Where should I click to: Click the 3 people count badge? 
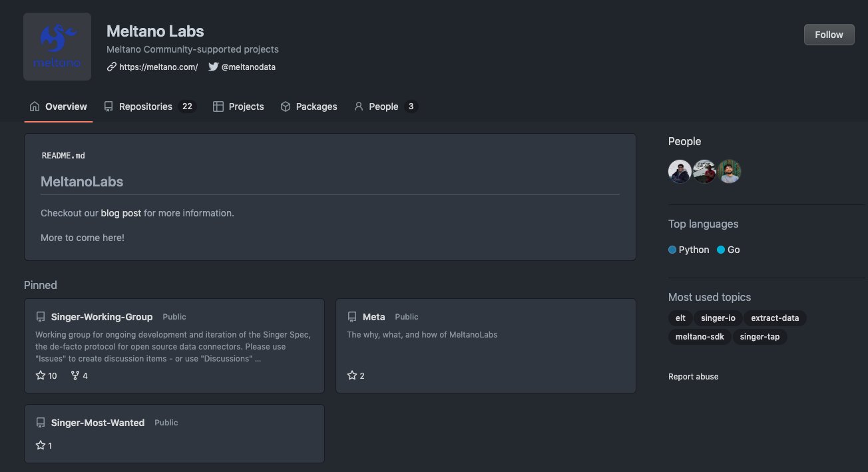pos(411,107)
